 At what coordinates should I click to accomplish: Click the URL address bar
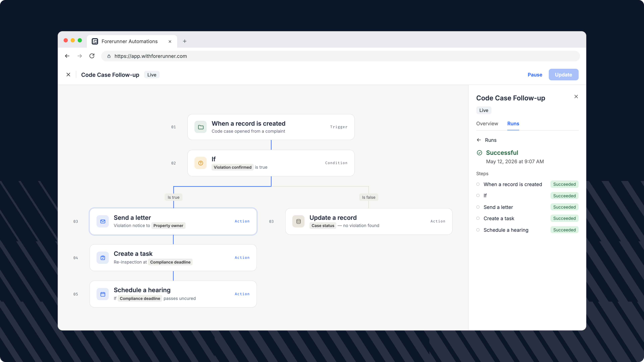click(x=340, y=56)
